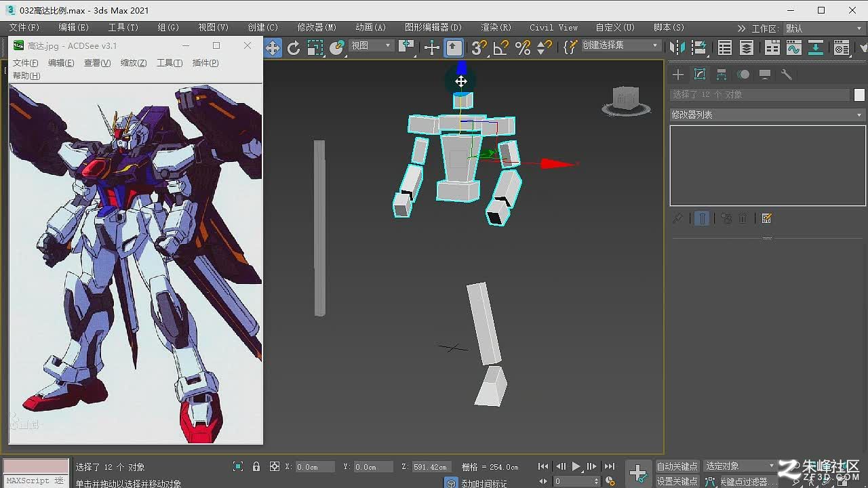Screen dimensions: 868x488
Task: Click X coordinate field 0.0cm
Action: (x=315, y=467)
